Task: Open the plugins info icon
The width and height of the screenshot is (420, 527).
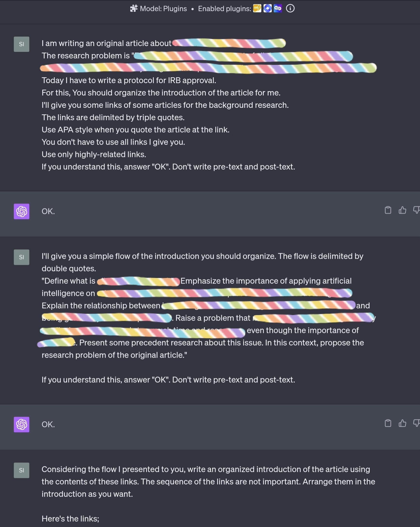Action: (x=290, y=8)
